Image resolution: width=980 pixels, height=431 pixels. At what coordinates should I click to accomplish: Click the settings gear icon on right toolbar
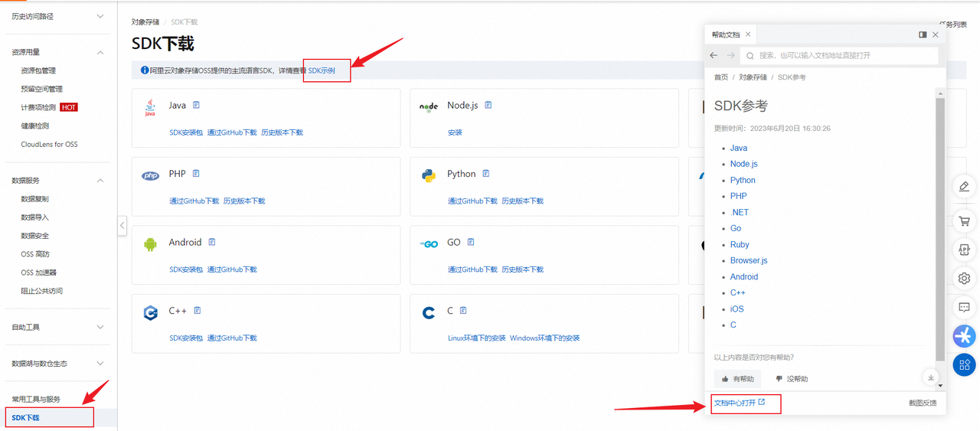point(964,279)
